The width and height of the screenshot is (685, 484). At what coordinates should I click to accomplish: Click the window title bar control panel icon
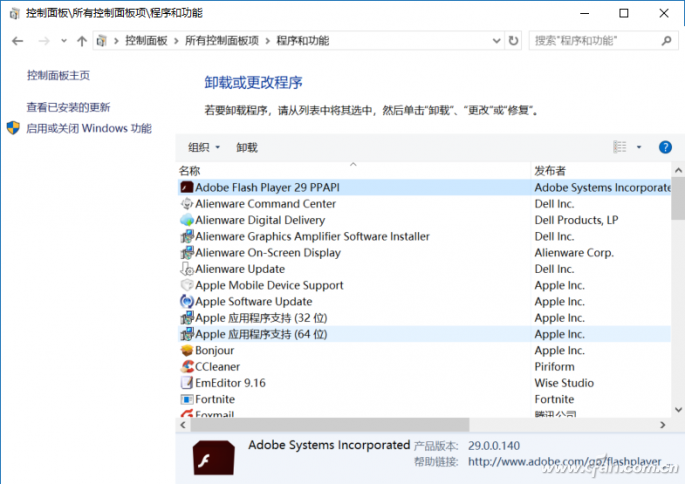coord(14,14)
